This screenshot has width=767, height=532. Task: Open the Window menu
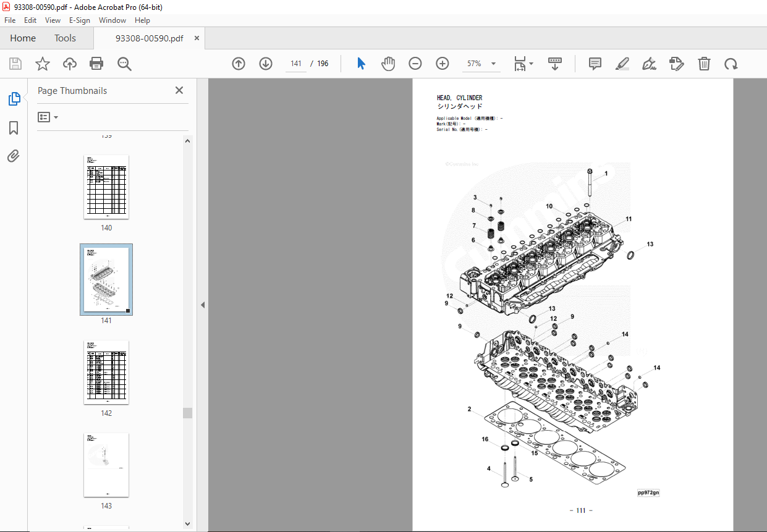[112, 20]
